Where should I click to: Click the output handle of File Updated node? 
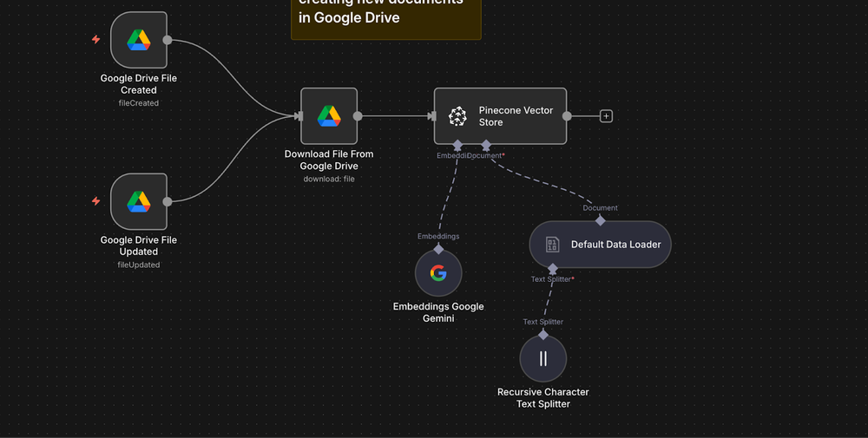[x=168, y=201]
